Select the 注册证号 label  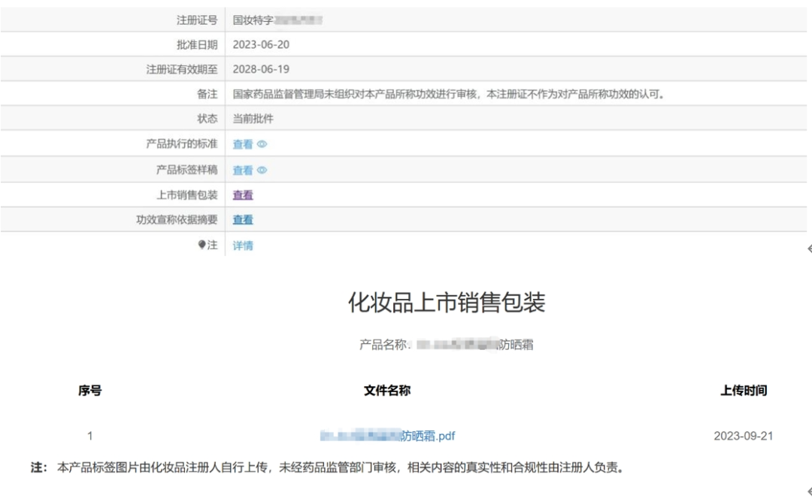click(197, 20)
